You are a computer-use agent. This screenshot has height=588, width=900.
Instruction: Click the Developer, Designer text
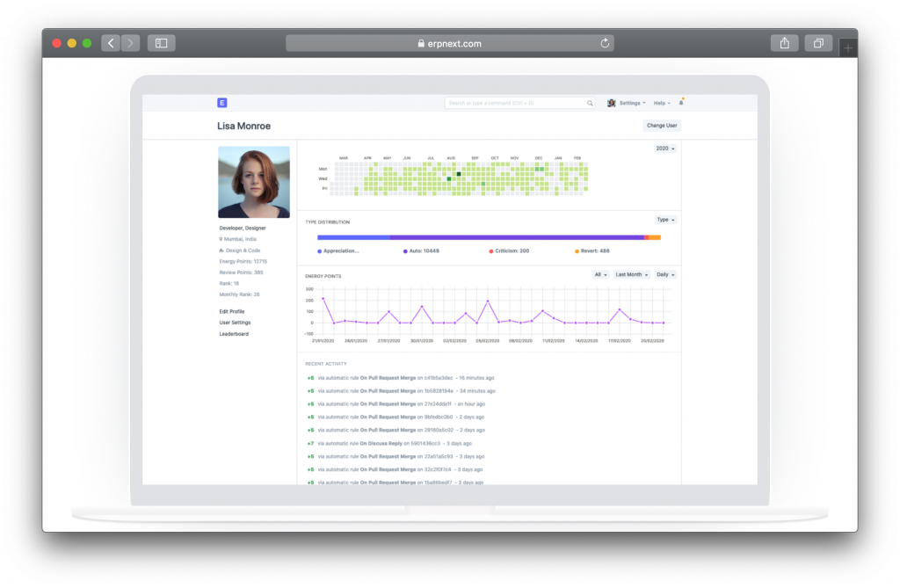(243, 228)
